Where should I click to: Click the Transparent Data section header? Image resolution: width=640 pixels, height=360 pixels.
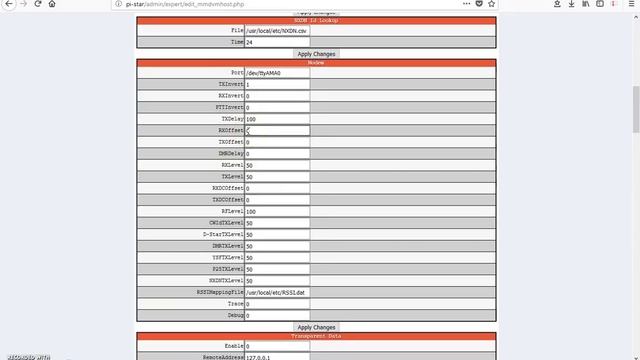[316, 336]
